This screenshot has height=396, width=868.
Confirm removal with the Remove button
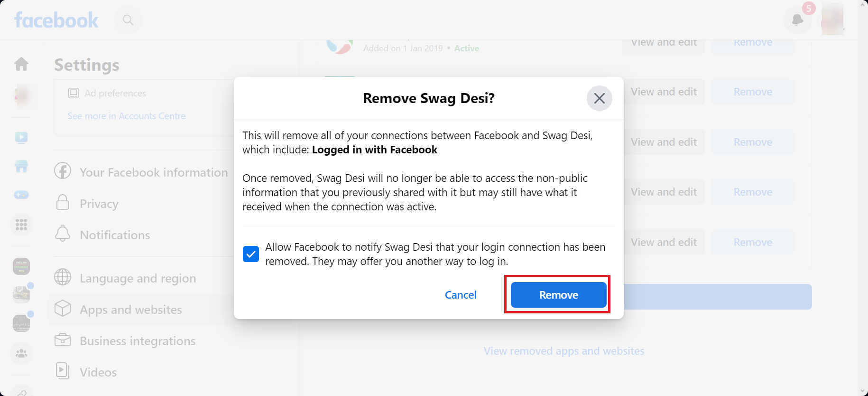pos(558,294)
